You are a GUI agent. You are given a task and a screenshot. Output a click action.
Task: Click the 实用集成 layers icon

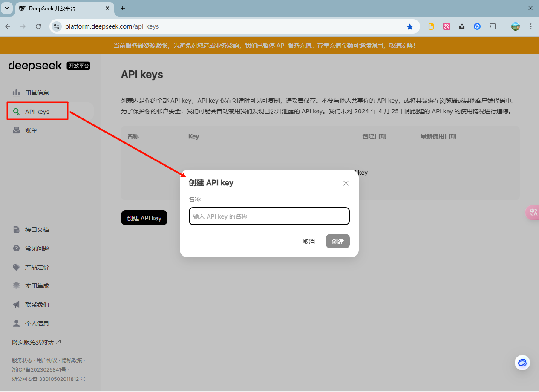pyautogui.click(x=17, y=286)
